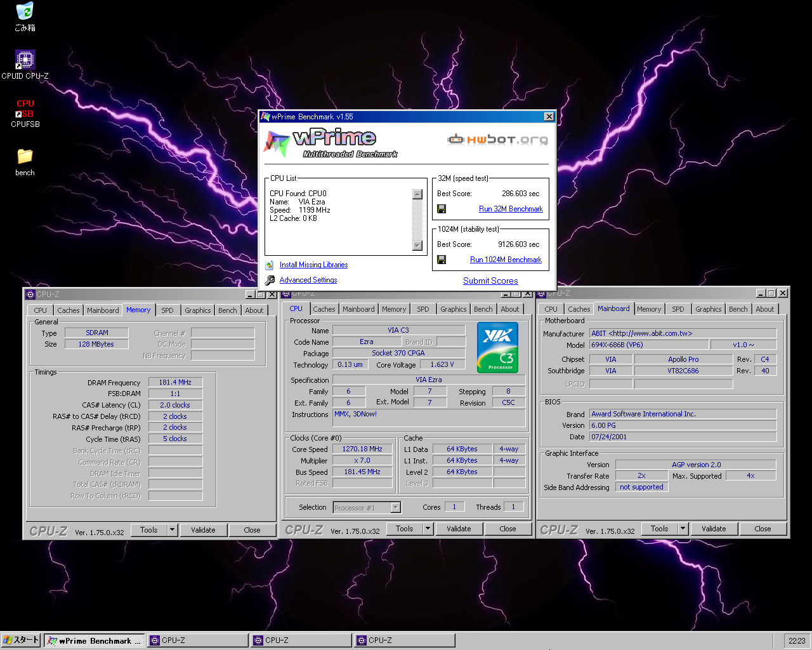This screenshot has width=812, height=650.
Task: Click the BIOS Date 07/24/2001 field
Action: tap(683, 437)
